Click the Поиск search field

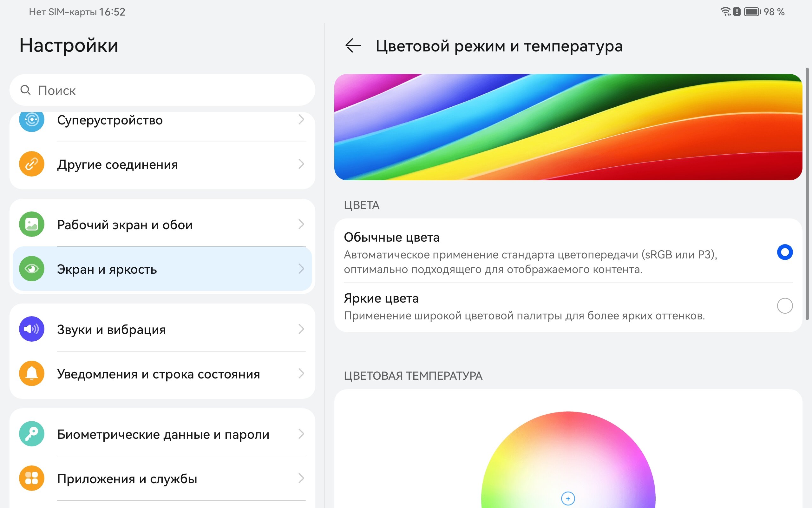(x=162, y=90)
